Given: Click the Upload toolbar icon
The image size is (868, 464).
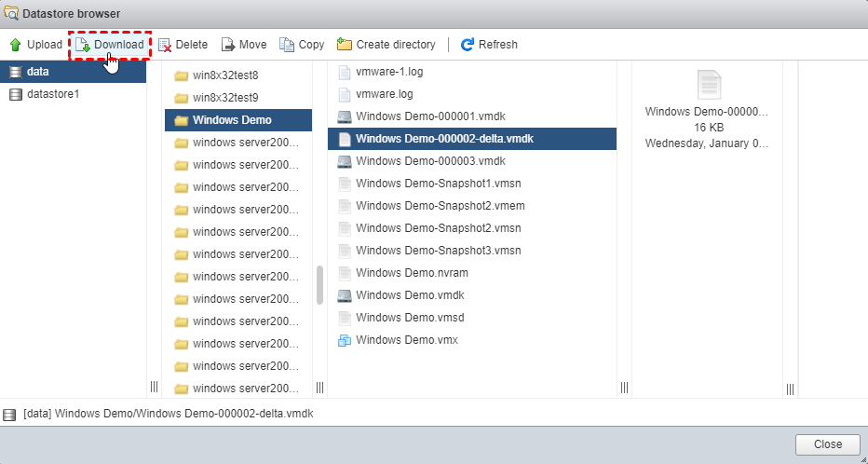Looking at the screenshot, I should [15, 45].
